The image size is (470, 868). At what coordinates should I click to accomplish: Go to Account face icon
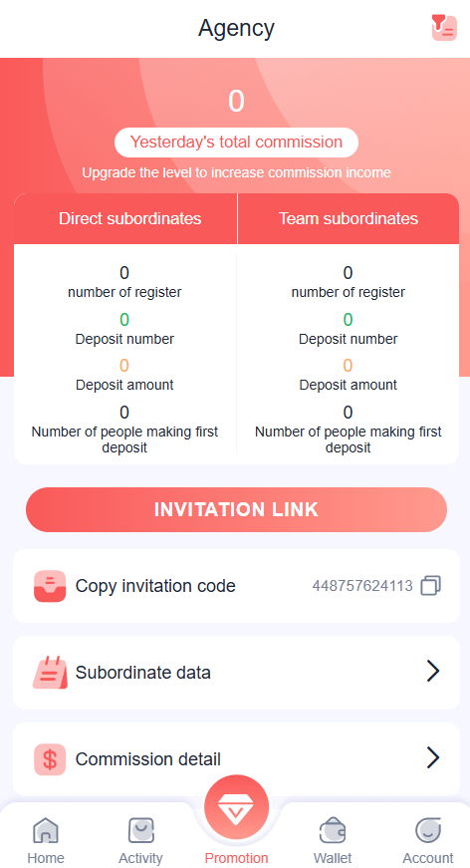[x=428, y=830]
